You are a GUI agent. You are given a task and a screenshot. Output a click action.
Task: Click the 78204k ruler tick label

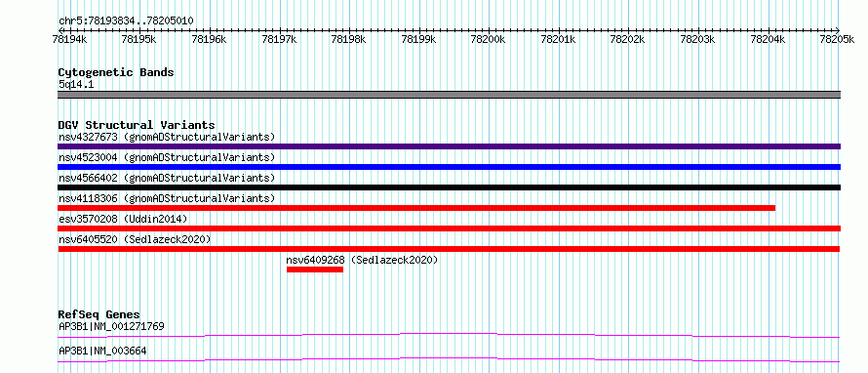(x=768, y=39)
